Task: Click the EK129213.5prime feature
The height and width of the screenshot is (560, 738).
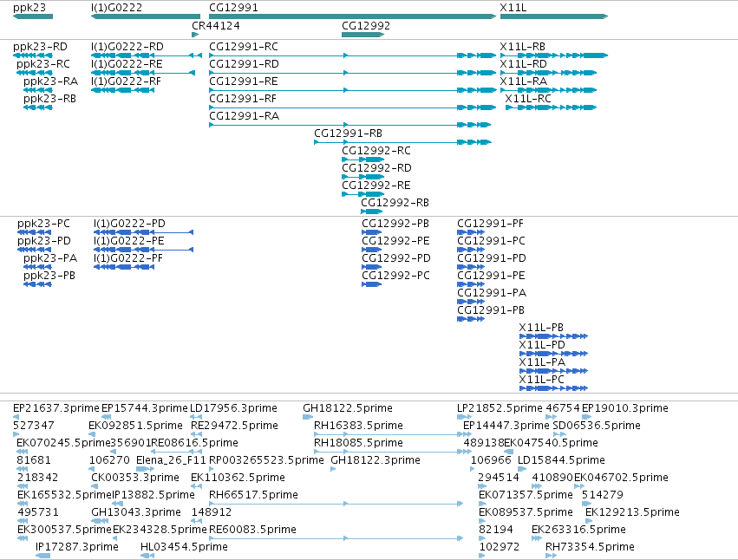Action: pos(589,521)
